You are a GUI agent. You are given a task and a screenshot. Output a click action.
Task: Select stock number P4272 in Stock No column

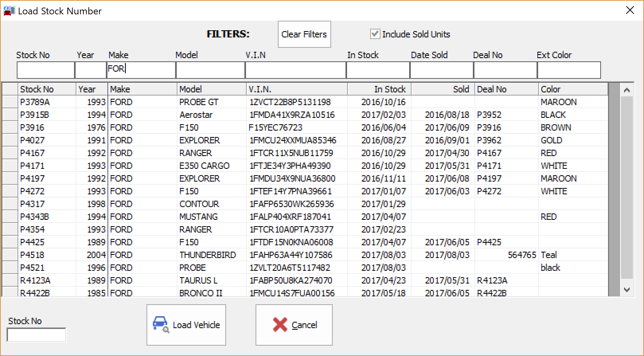tap(32, 191)
